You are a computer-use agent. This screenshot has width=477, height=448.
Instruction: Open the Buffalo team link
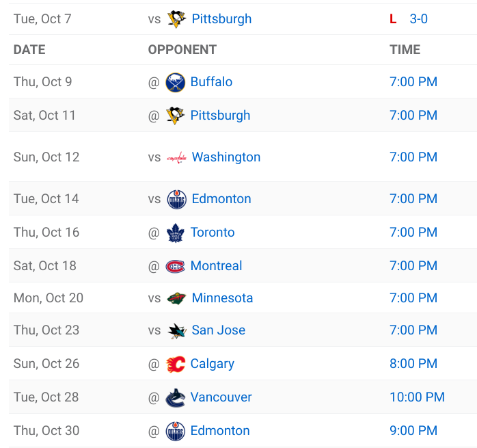pyautogui.click(x=211, y=82)
